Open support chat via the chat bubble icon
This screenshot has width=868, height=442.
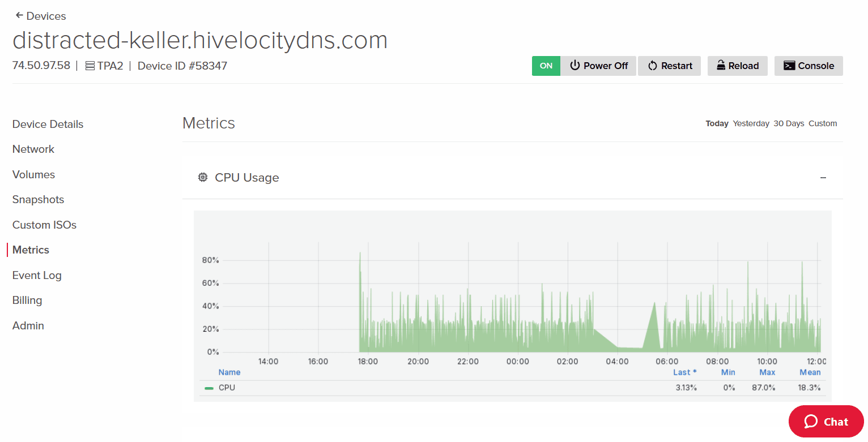click(x=811, y=421)
